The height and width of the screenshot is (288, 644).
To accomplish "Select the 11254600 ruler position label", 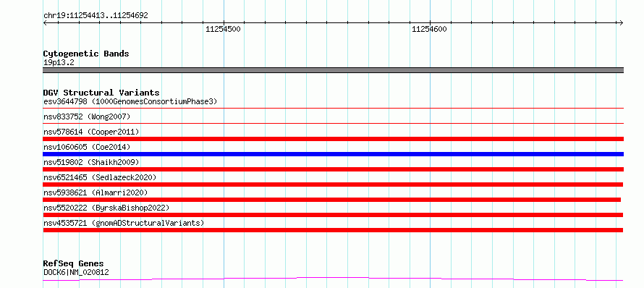I will (x=429, y=29).
